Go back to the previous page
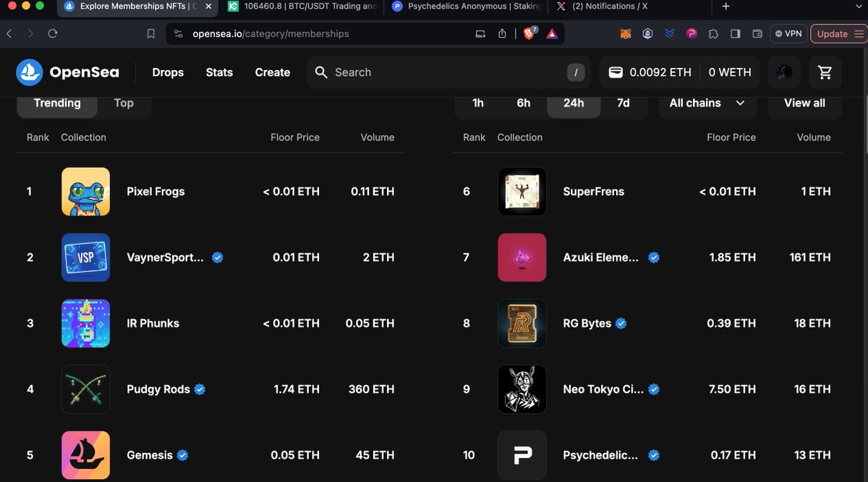Image resolution: width=868 pixels, height=482 pixels. coord(9,33)
